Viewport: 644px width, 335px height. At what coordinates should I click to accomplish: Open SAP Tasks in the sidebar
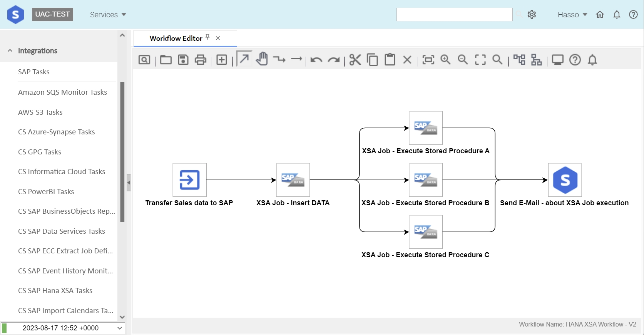click(34, 72)
